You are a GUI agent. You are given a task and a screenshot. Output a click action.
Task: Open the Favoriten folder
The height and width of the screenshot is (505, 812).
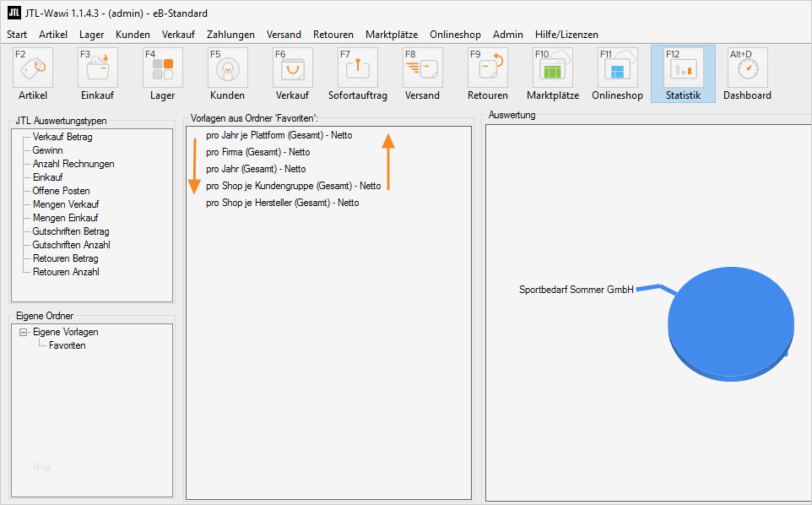pyautogui.click(x=68, y=345)
